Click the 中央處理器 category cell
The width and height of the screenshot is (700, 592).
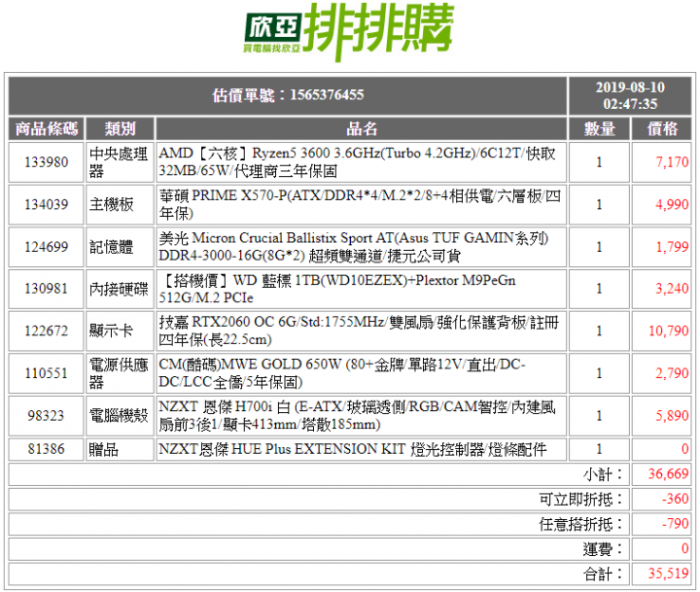pos(120,162)
